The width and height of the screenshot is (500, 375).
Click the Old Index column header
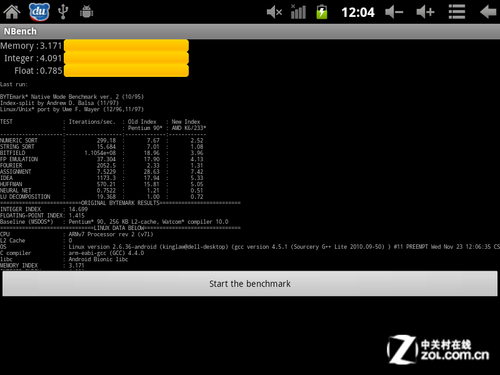[142, 122]
